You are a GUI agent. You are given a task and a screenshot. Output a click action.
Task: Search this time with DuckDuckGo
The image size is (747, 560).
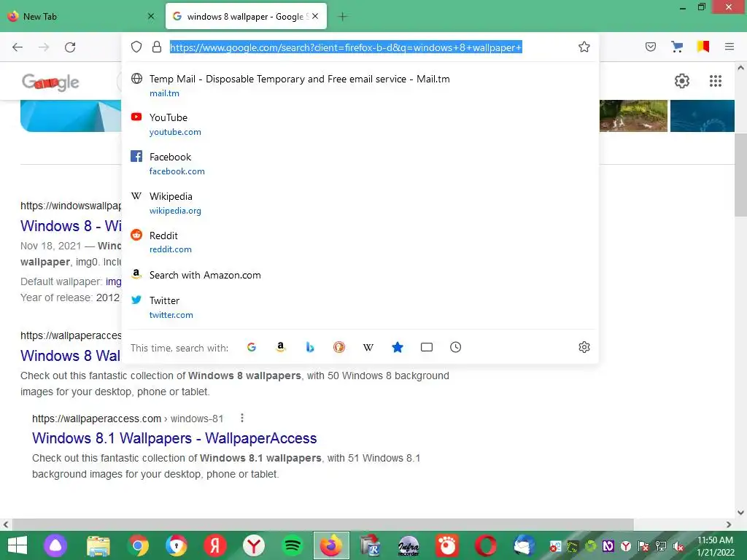click(338, 347)
